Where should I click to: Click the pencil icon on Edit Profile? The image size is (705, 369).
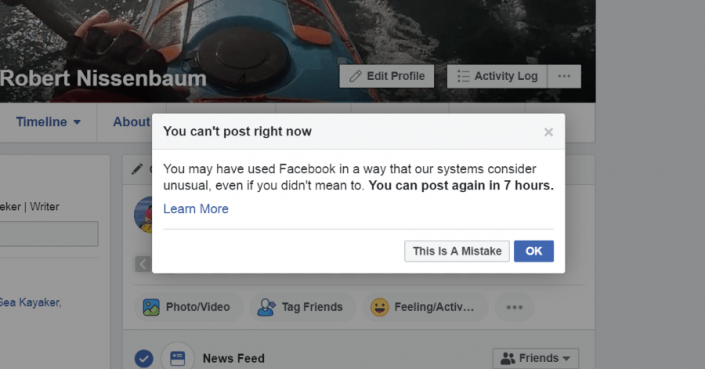coord(355,76)
